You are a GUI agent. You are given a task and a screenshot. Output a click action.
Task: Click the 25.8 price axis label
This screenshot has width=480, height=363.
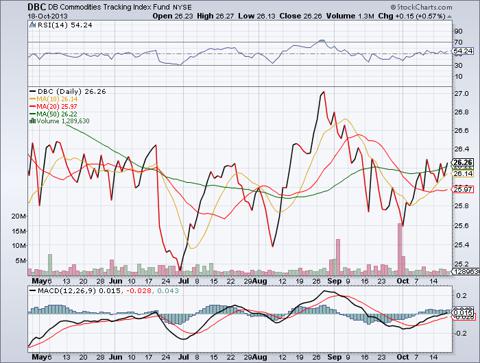click(461, 206)
